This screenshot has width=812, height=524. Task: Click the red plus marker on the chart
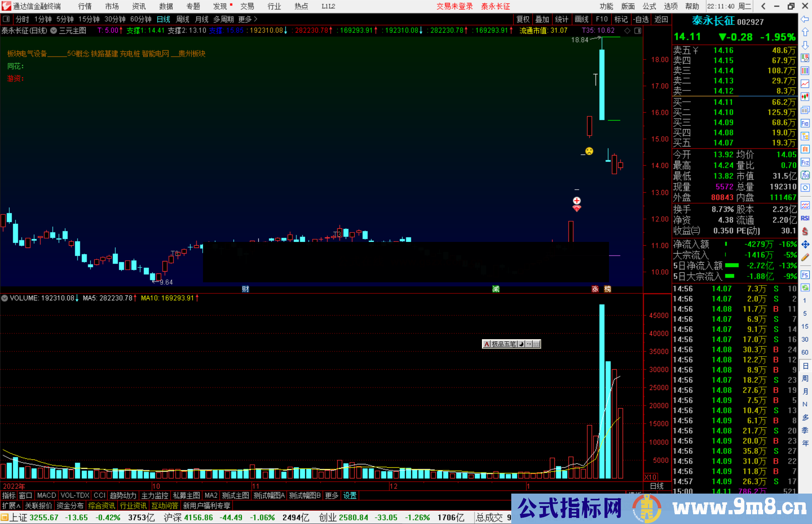click(x=577, y=201)
